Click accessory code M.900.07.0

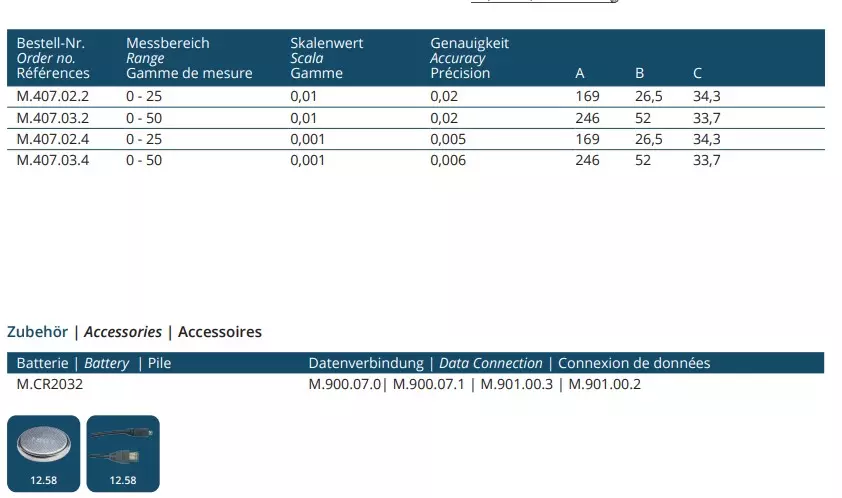pos(345,384)
